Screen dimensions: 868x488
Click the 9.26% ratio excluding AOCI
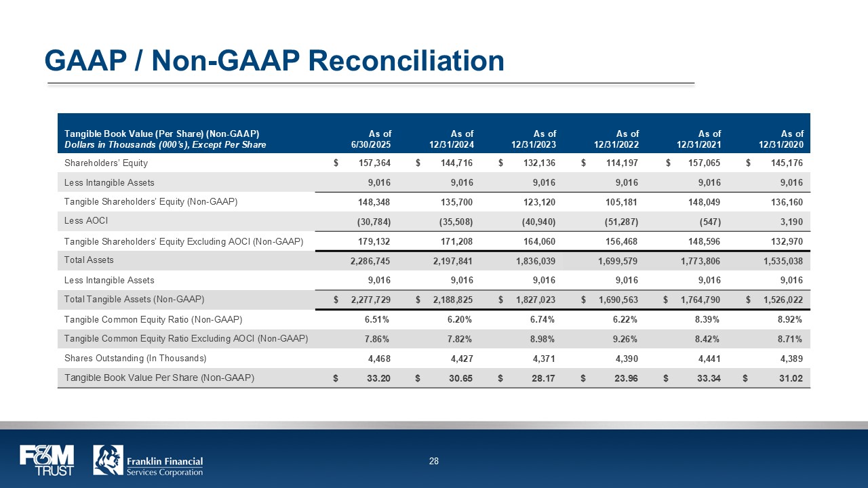coord(625,339)
